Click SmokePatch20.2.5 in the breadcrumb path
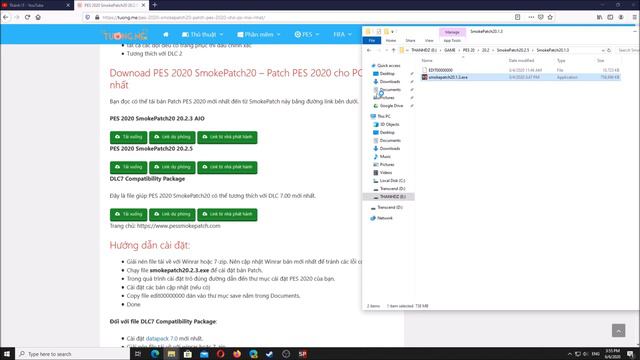The image size is (640, 360). click(513, 50)
